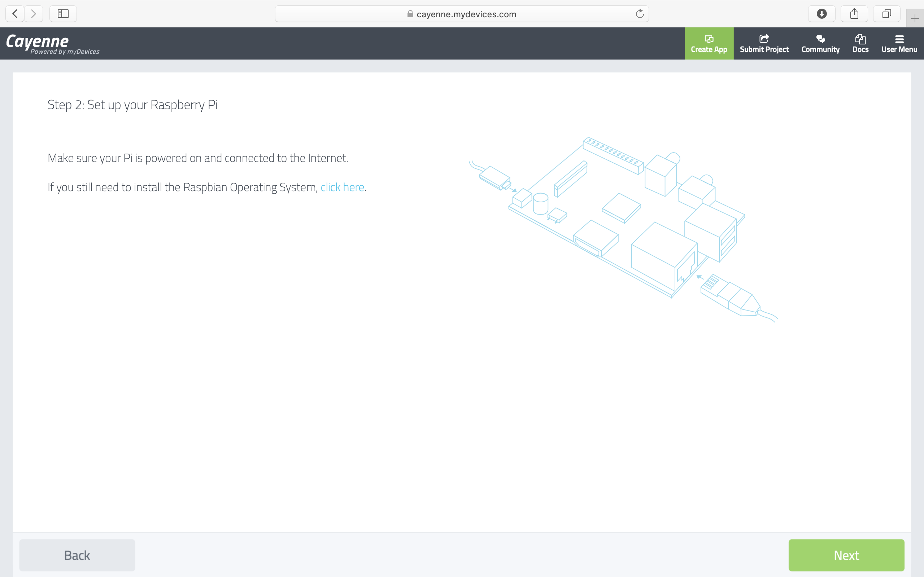
Task: Click the Safari share icon
Action: [854, 14]
